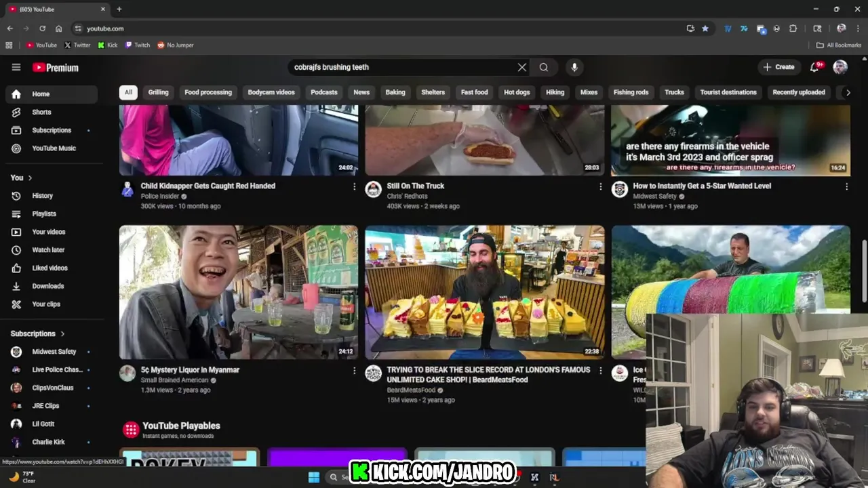Bookmark this page with star icon
This screenshot has height=488, width=868.
pos(705,28)
